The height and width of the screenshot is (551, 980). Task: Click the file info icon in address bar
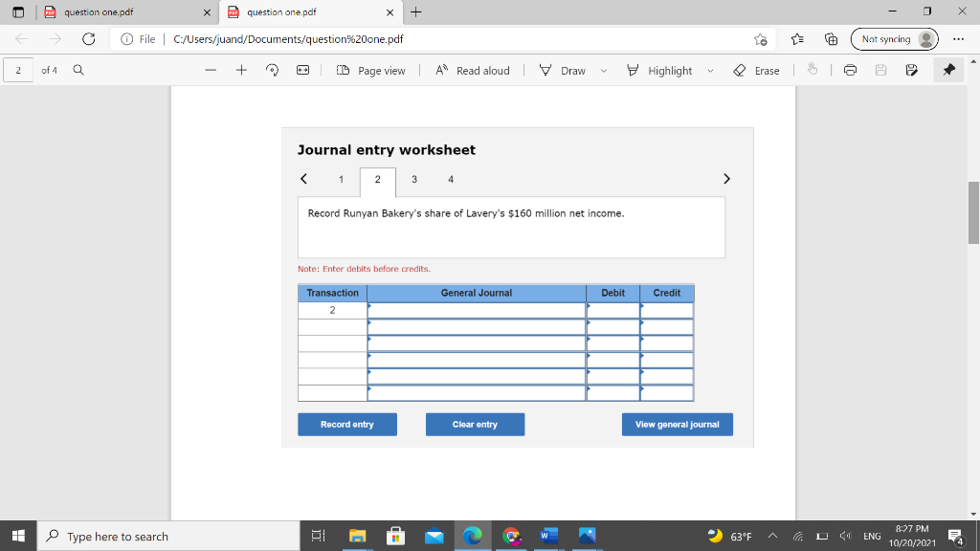[127, 39]
